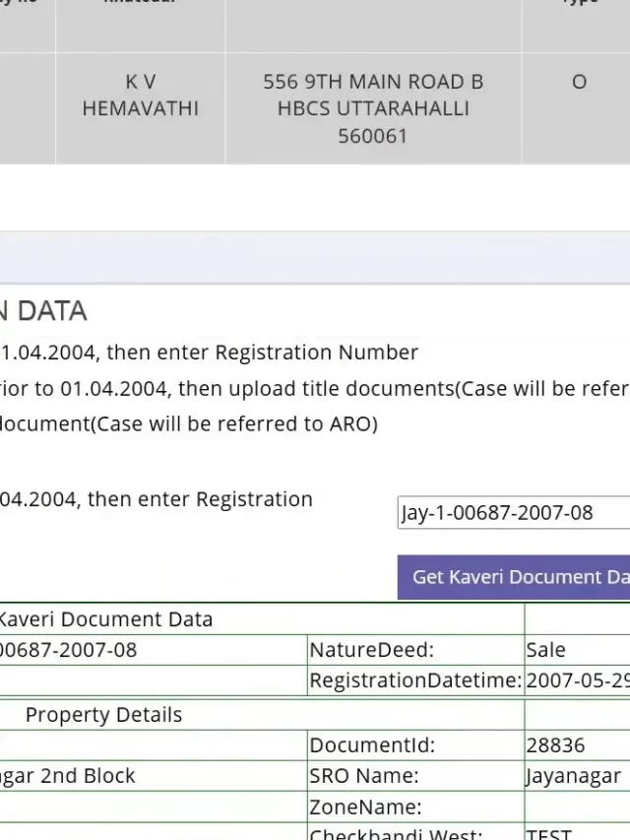Click the NatureDeed label
Screen dimensions: 630x840
372,650
